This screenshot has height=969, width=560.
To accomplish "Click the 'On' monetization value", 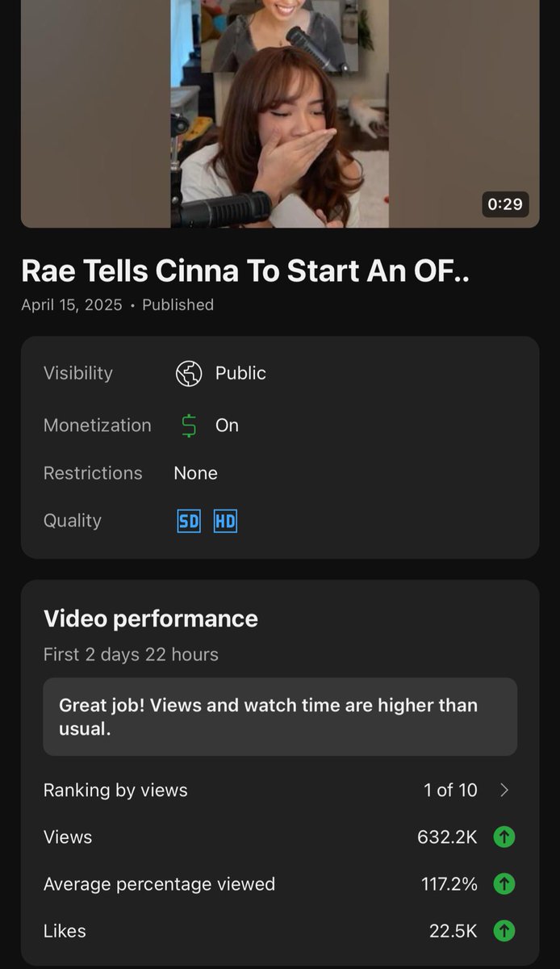I will click(x=227, y=426).
